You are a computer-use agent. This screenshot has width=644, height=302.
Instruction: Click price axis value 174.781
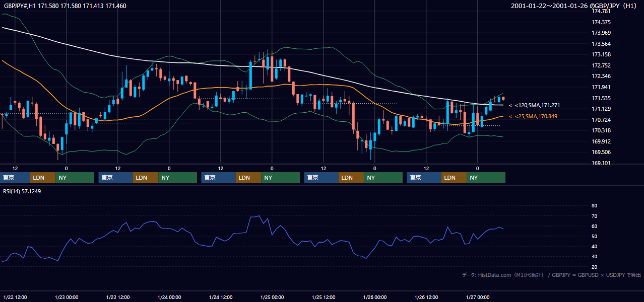601,11
